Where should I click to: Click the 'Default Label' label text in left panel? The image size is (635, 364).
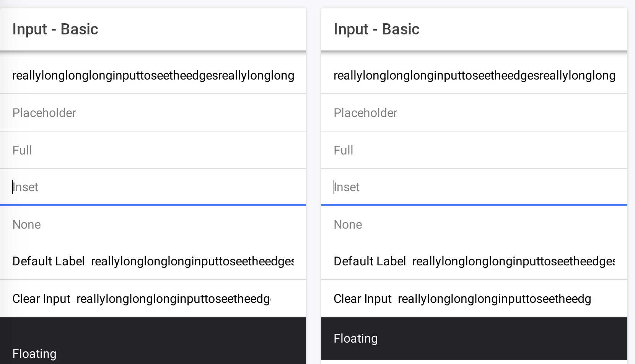[x=49, y=261]
